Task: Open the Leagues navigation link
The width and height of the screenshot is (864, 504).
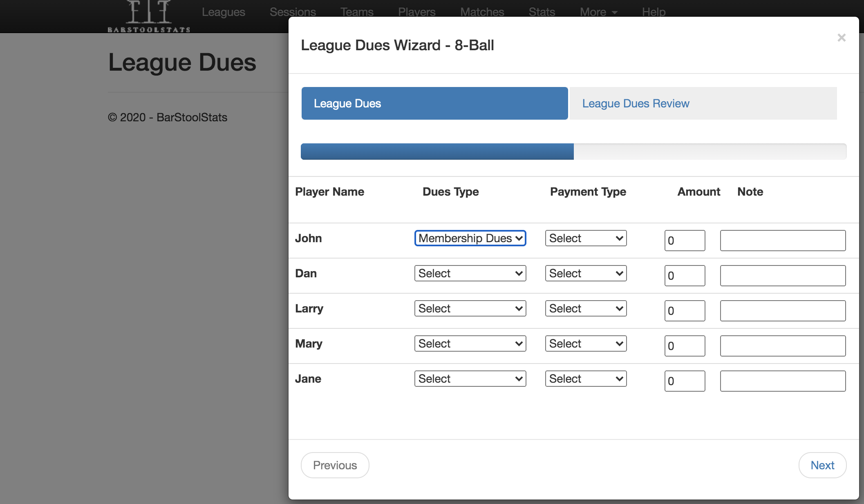Action: coord(223,12)
